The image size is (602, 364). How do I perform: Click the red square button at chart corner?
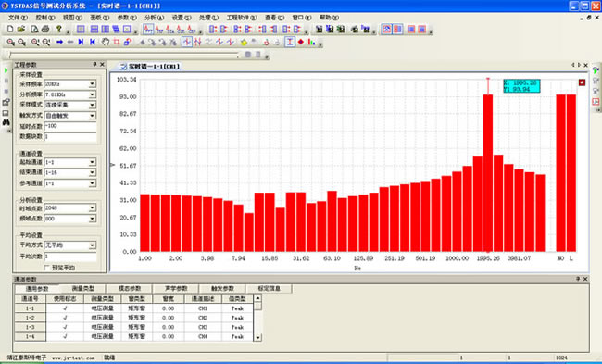click(x=582, y=82)
